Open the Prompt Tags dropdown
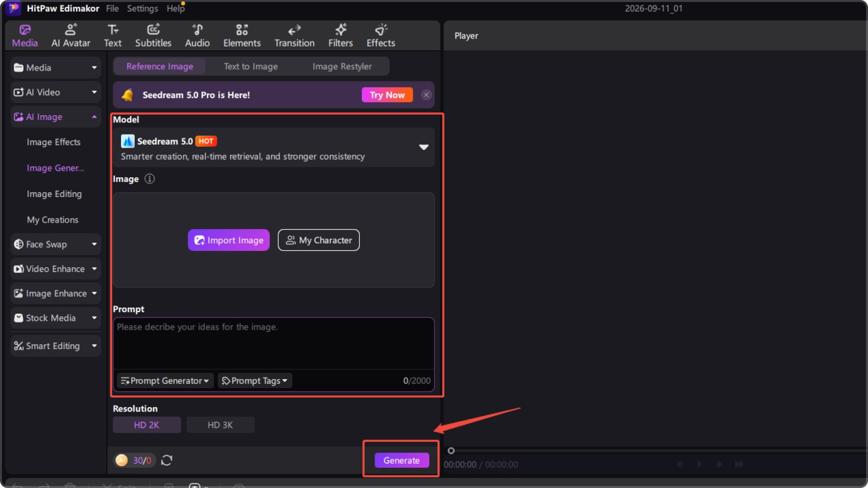The height and width of the screenshot is (488, 868). pyautogui.click(x=255, y=381)
